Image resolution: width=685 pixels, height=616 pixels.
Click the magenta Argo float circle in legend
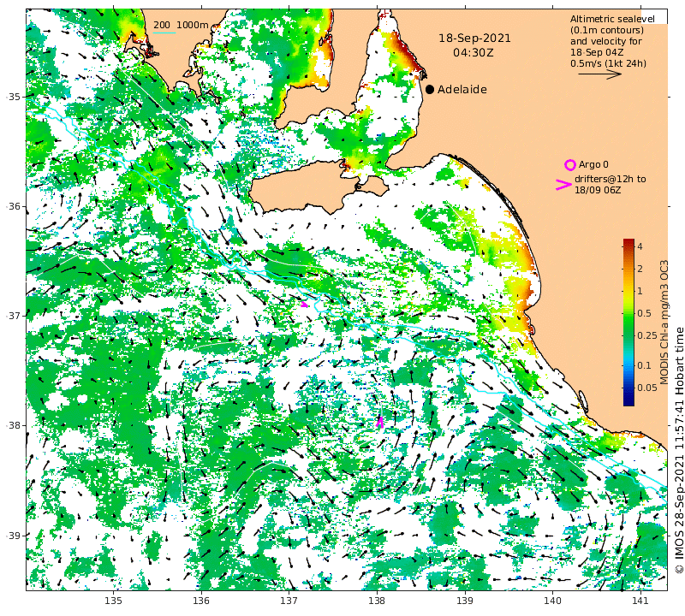click(569, 165)
